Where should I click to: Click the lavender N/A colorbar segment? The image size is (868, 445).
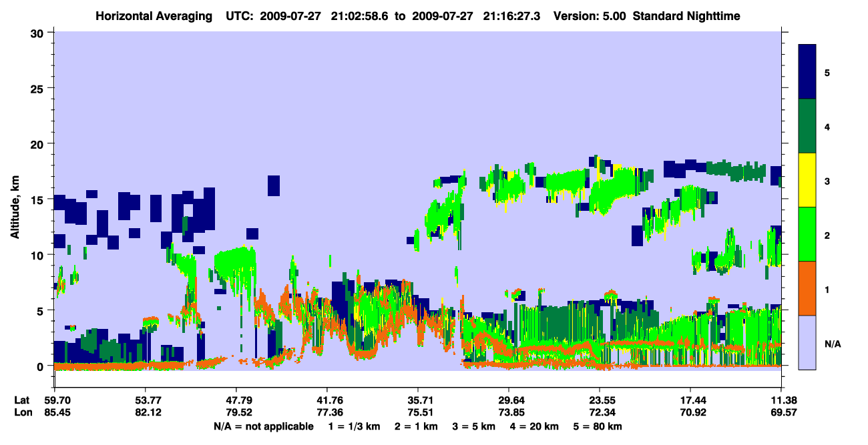[x=808, y=342]
